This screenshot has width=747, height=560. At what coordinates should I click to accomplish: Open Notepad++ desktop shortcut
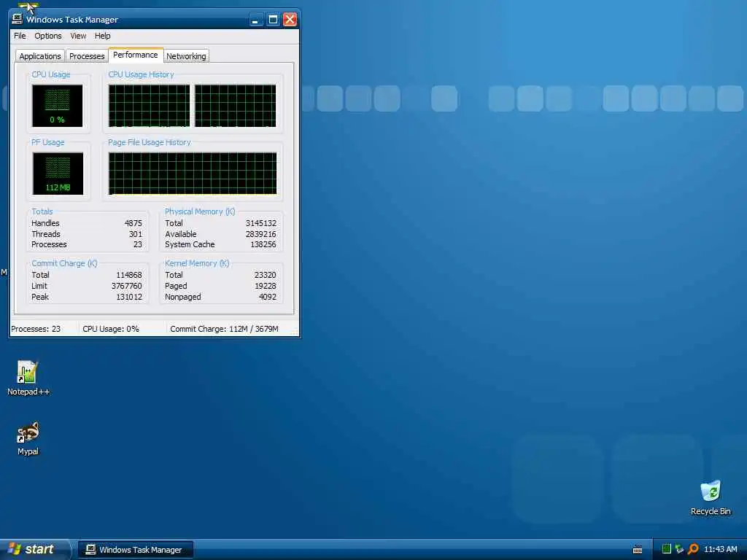pyautogui.click(x=28, y=378)
